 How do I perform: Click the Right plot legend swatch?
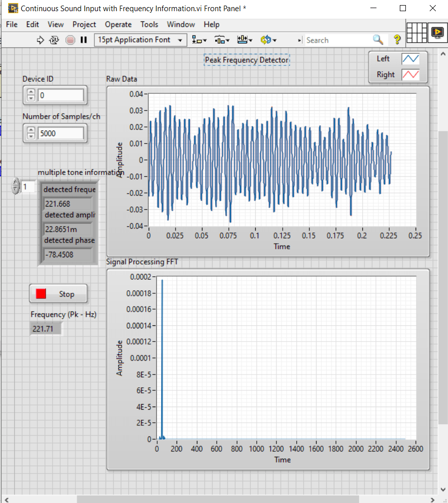tap(410, 75)
